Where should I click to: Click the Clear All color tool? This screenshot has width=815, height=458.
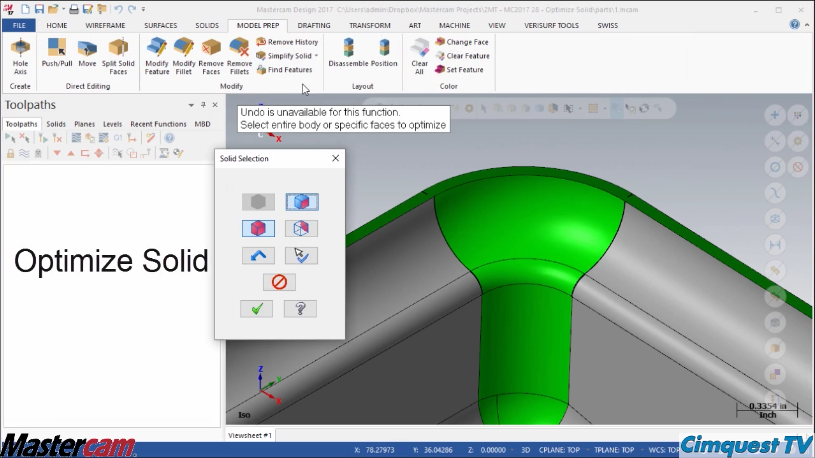click(419, 56)
